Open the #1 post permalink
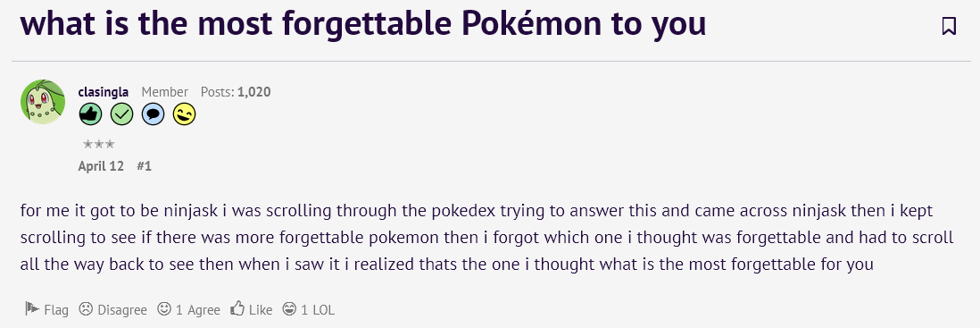This screenshot has width=980, height=328. coord(145,166)
